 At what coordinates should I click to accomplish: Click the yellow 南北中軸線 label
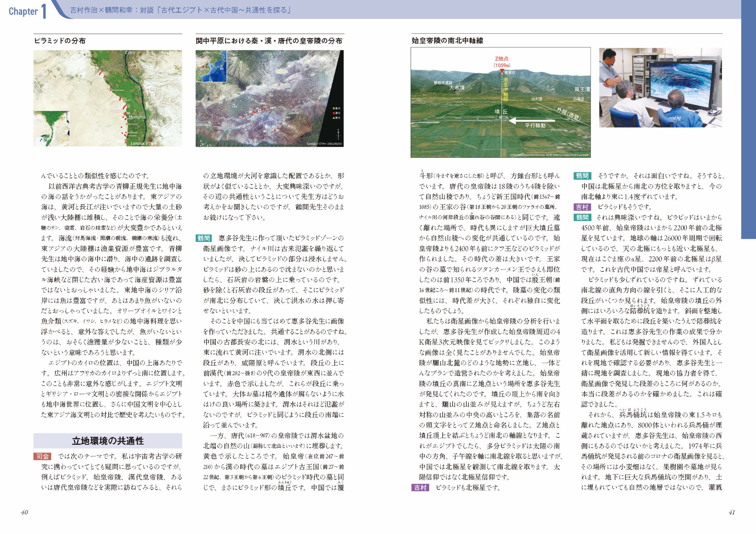point(505,89)
